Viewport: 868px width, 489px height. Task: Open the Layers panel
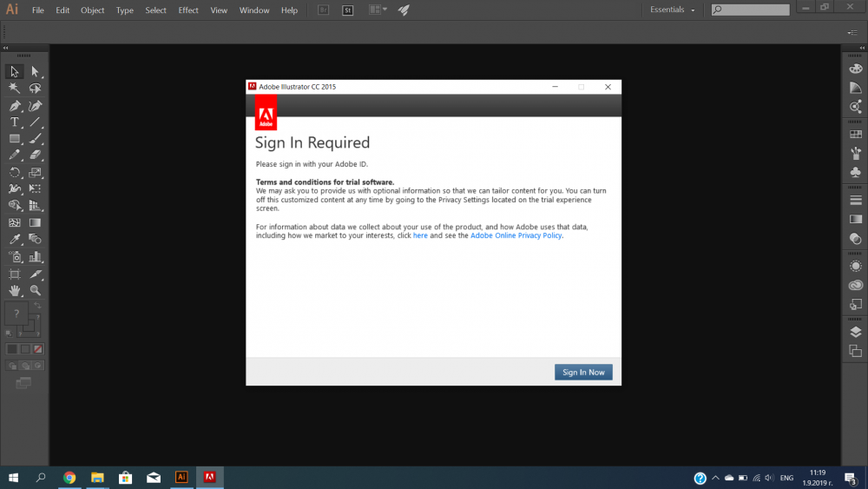tap(855, 332)
